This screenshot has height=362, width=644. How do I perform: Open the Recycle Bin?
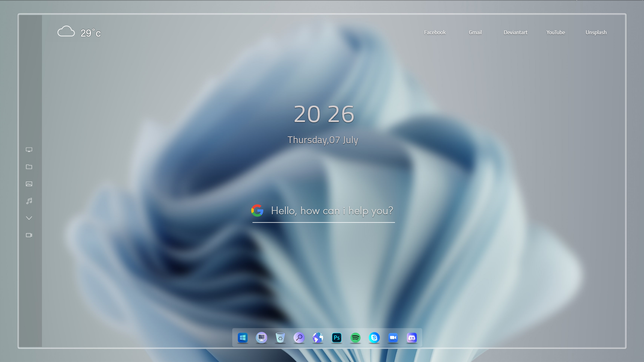280,338
